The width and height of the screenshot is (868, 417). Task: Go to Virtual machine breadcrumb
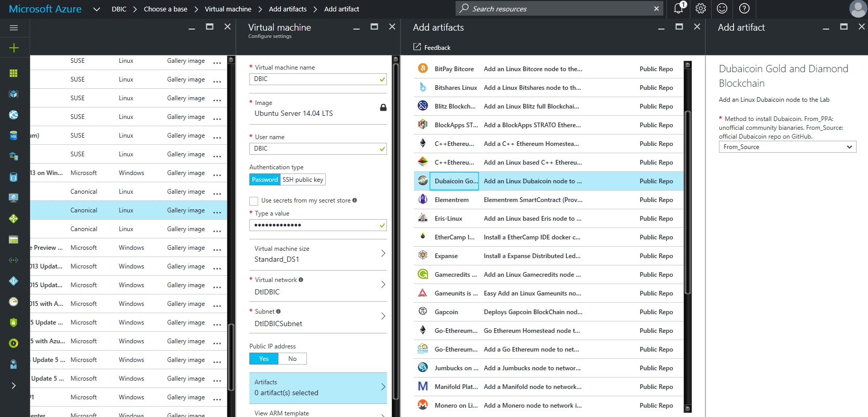pos(228,9)
